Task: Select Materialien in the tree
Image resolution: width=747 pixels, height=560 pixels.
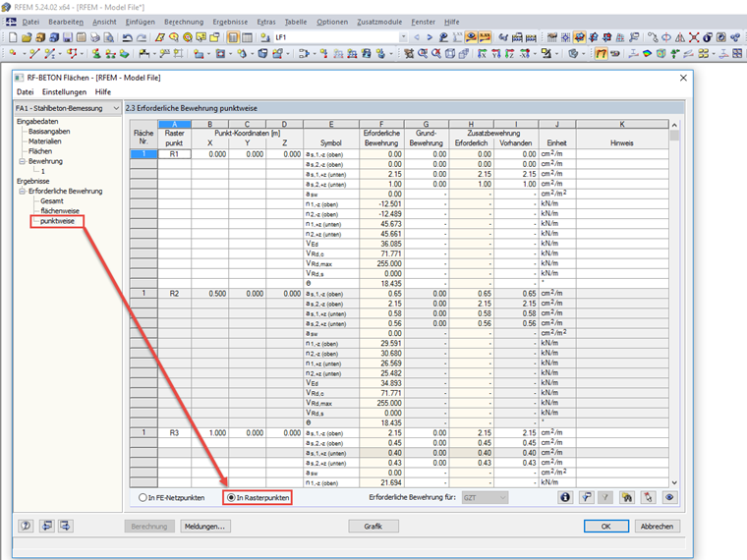Action: 45,141
